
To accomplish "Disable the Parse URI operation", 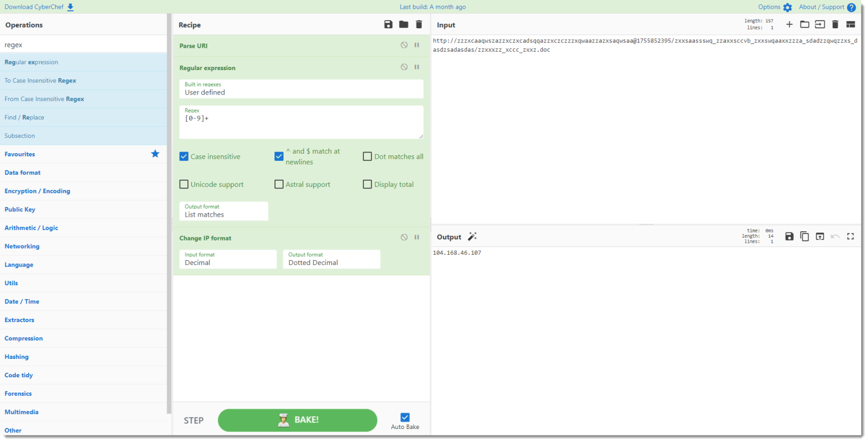I will (x=404, y=45).
